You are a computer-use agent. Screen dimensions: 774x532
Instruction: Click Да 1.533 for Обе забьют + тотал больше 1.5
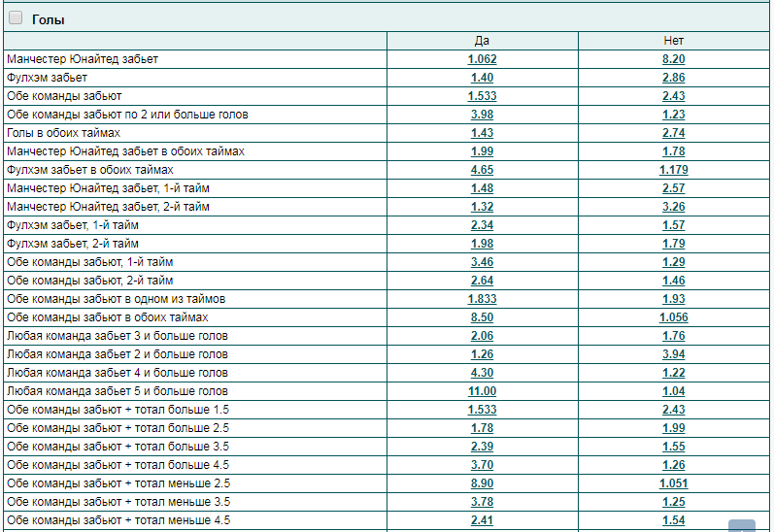point(482,410)
